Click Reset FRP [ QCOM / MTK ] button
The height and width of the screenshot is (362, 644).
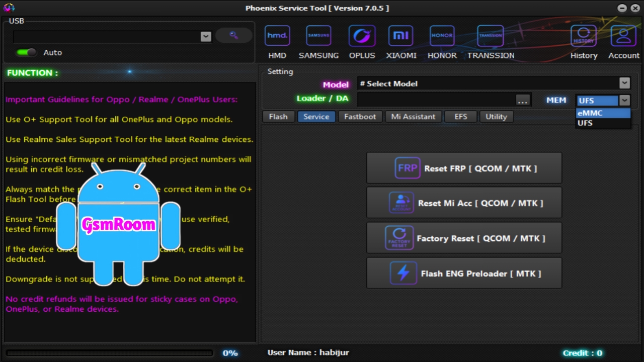point(464,168)
